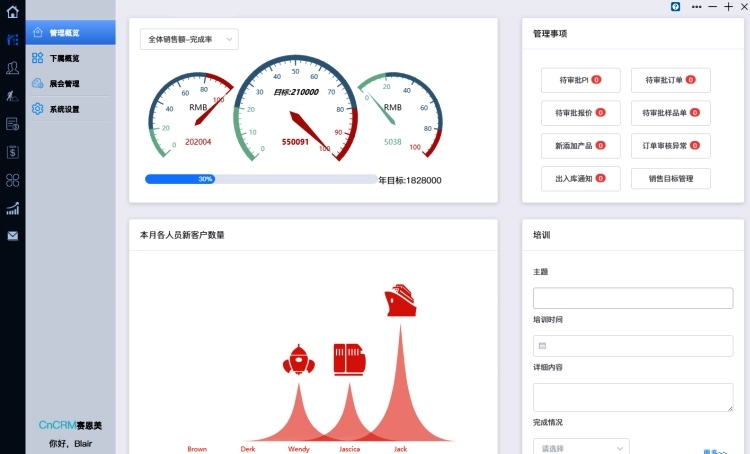Click the container icon above Jascica
Screen dimensions: 750x454
tap(350, 359)
